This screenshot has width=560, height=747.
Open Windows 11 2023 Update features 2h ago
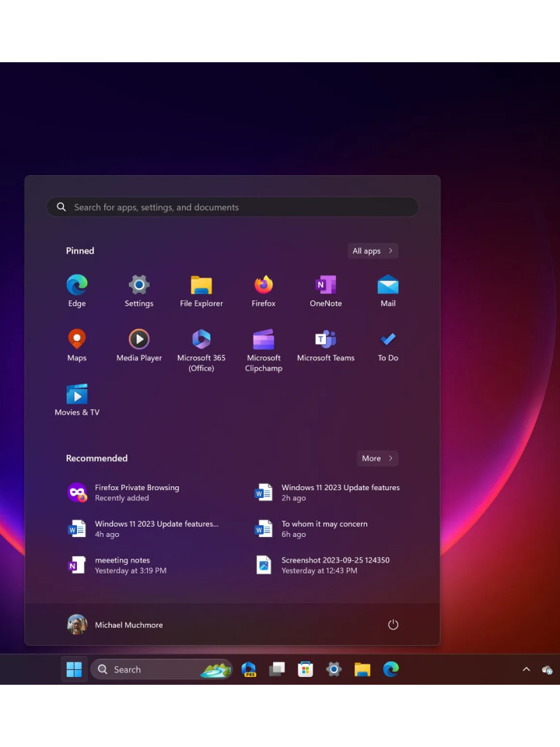click(x=327, y=493)
